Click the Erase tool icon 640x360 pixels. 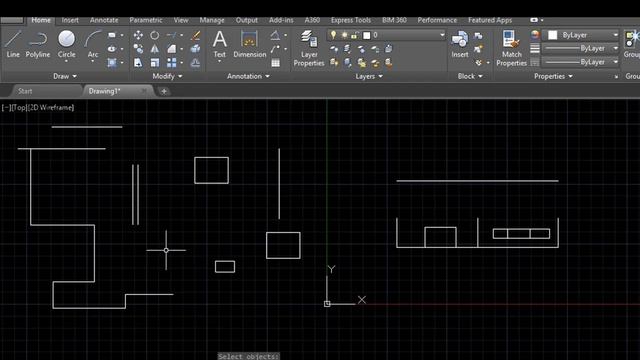196,36
